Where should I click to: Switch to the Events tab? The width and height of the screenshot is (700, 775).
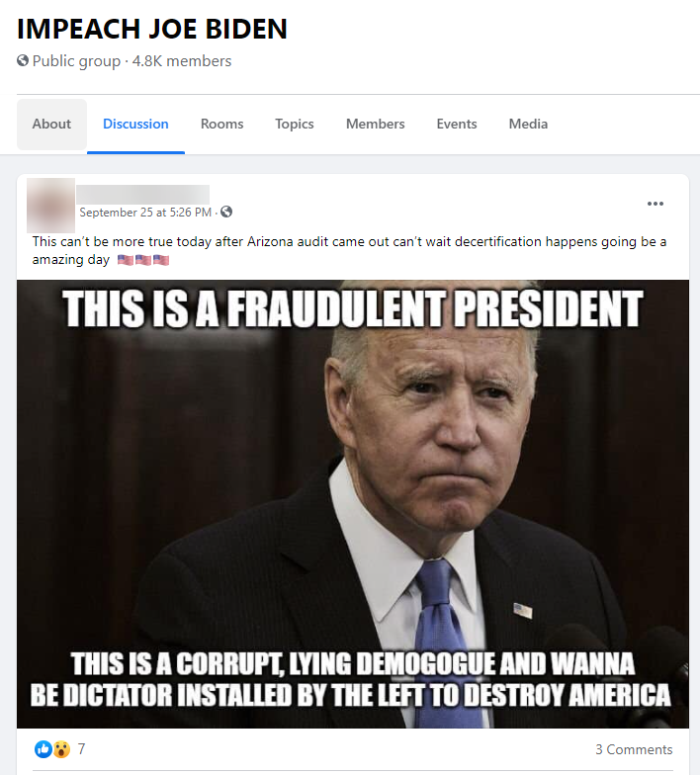[457, 125]
